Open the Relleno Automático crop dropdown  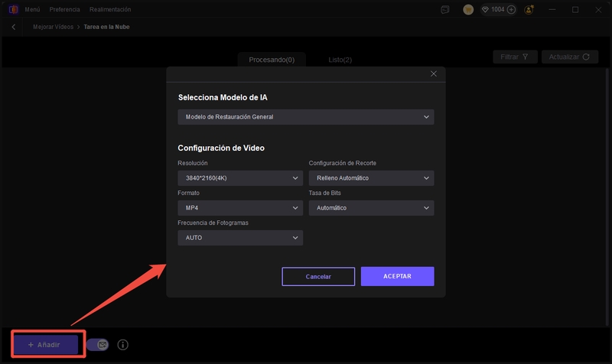tap(371, 178)
